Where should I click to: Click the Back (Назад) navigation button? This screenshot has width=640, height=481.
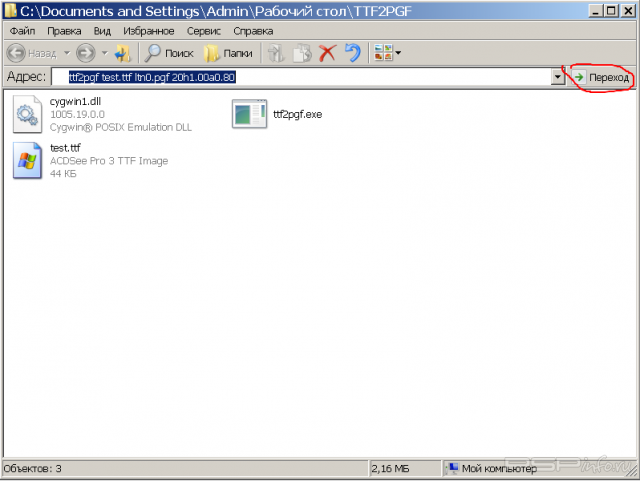[32, 53]
